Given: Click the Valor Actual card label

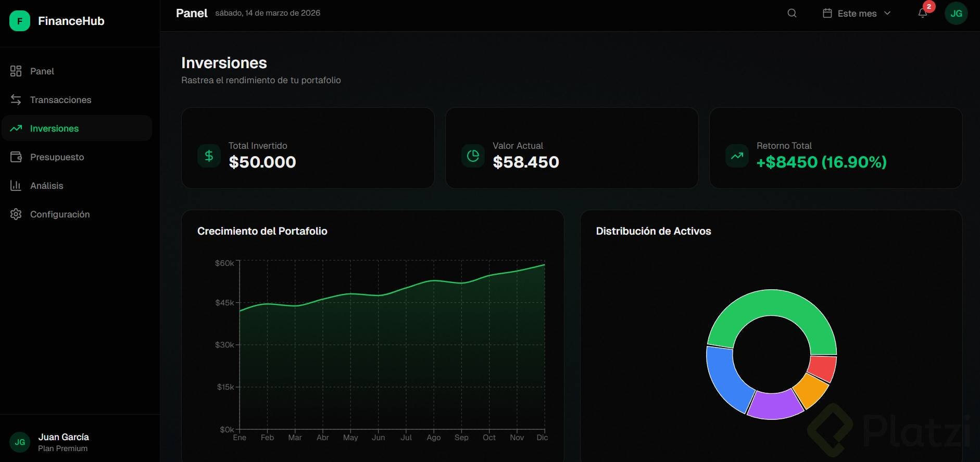Looking at the screenshot, I should pyautogui.click(x=518, y=146).
